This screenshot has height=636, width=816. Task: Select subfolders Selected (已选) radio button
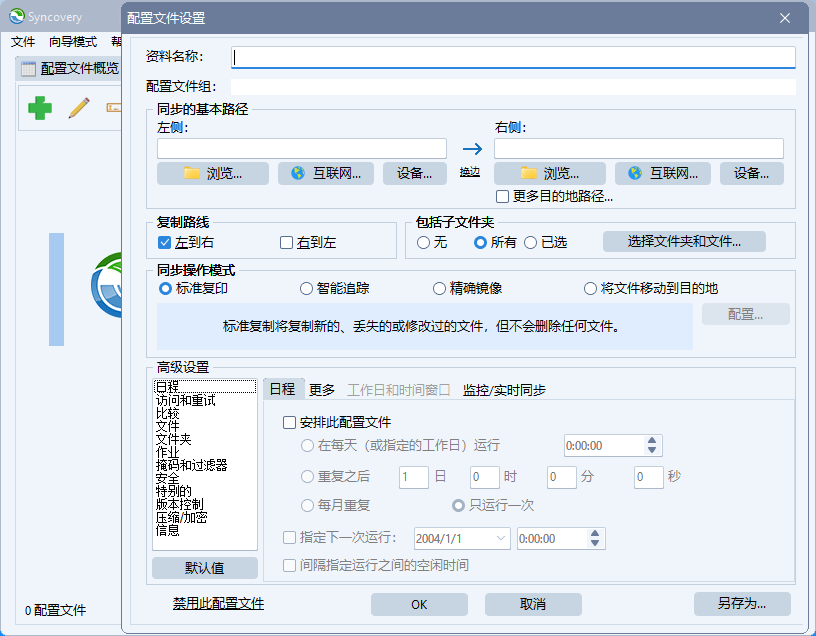(530, 243)
